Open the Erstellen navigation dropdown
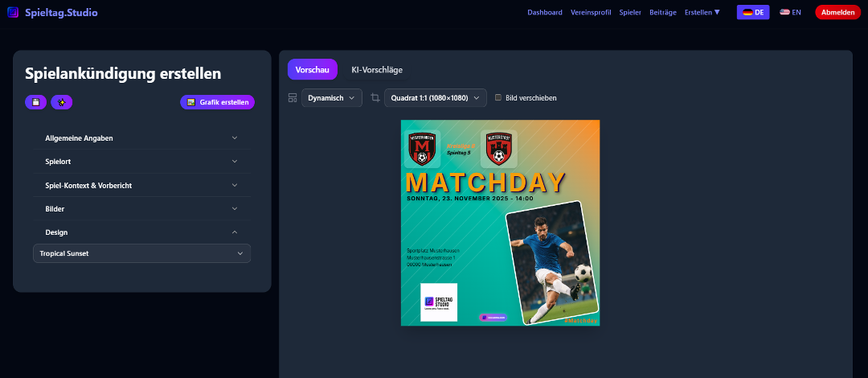The height and width of the screenshot is (378, 868). [x=702, y=12]
